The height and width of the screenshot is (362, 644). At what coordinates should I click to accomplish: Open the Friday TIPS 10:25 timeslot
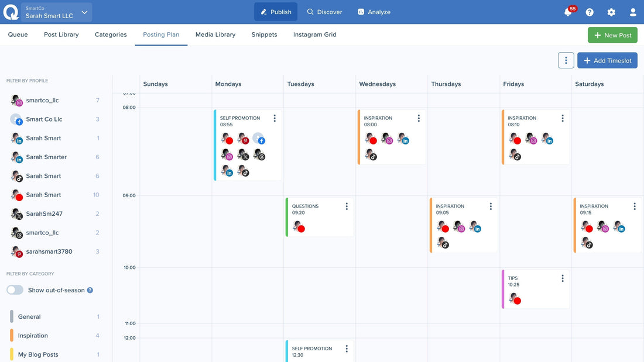(x=536, y=289)
